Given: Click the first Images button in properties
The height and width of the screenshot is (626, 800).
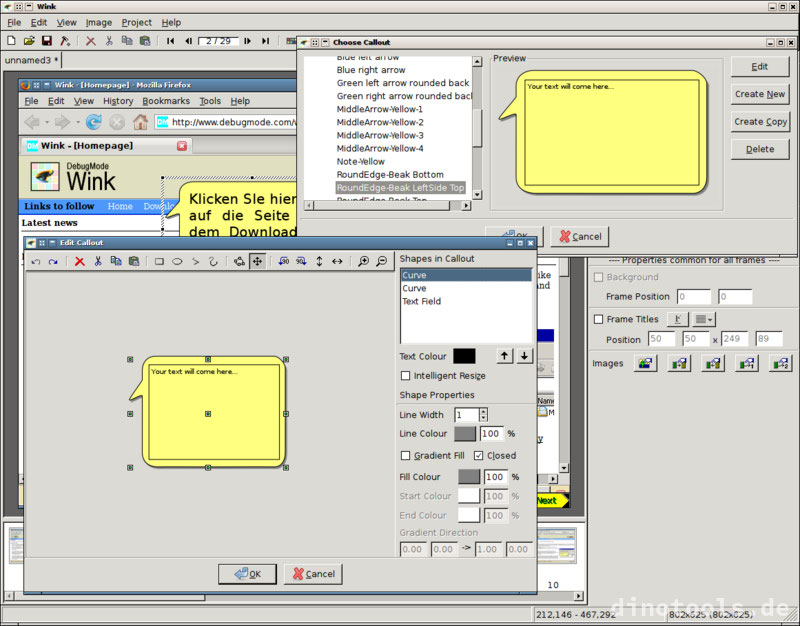Looking at the screenshot, I should click(x=645, y=363).
